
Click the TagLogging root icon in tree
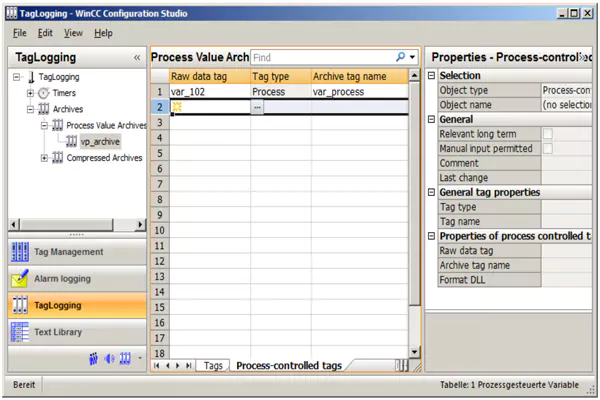31,77
